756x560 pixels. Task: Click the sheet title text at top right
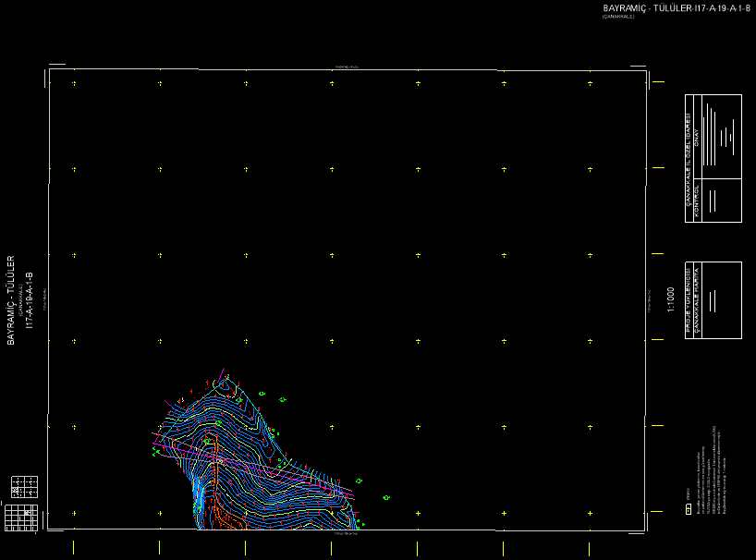677,8
